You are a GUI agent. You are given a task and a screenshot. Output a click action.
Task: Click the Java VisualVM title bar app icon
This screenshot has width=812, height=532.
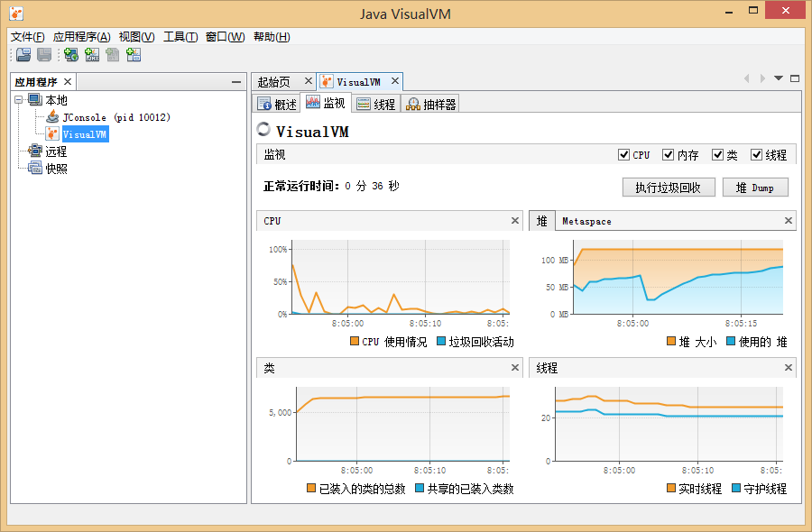16,14
